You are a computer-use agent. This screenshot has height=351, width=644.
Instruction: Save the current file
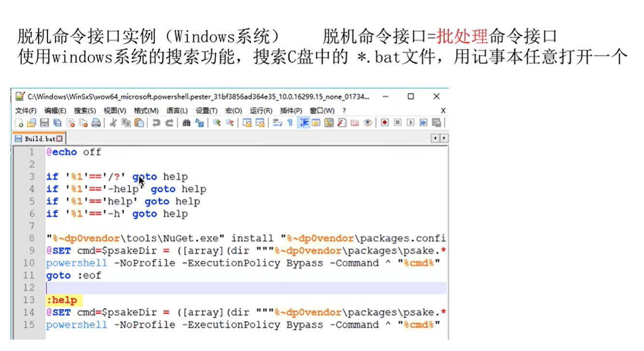tap(44, 122)
